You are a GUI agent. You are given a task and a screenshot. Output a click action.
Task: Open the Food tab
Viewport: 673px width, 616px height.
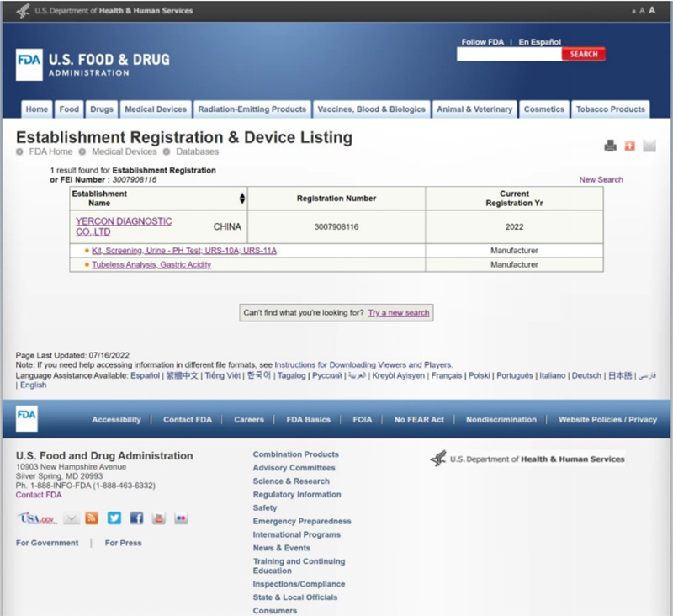(x=69, y=109)
